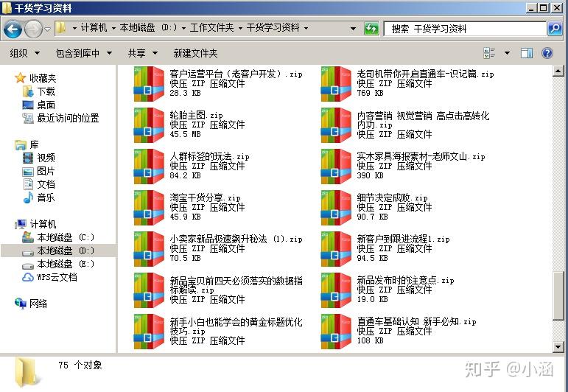Click the search 干货学习资料 input field
Screen dimensions: 568x392
(x=464, y=29)
